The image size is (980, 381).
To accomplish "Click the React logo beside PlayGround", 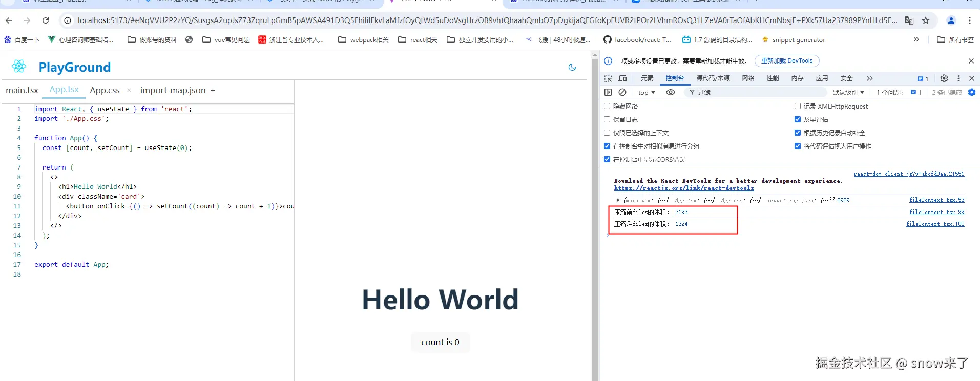I will [x=19, y=66].
